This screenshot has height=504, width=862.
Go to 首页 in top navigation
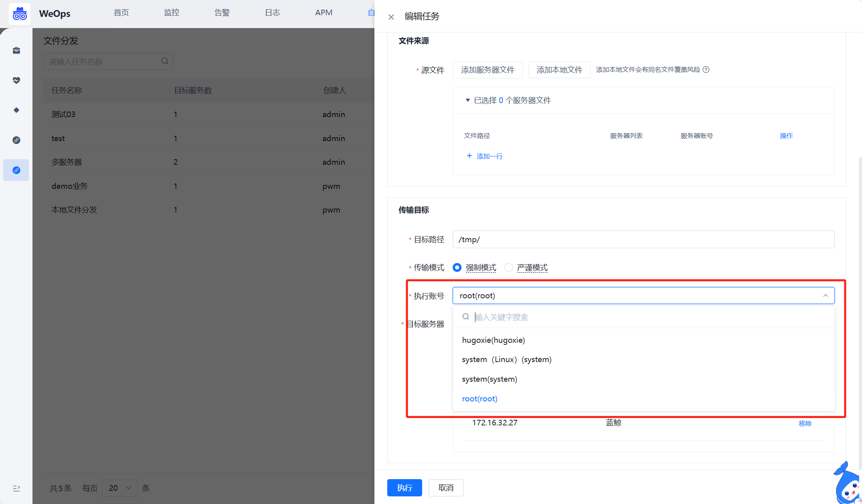pos(121,13)
